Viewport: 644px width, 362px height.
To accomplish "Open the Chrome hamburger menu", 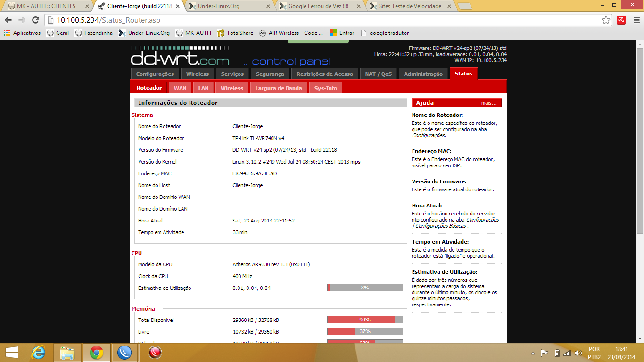I will click(x=636, y=20).
